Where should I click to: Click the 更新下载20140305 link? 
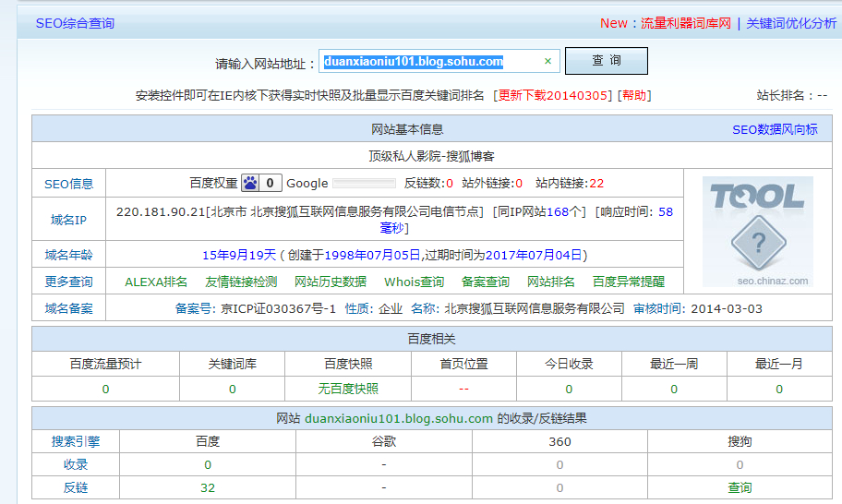(x=552, y=96)
